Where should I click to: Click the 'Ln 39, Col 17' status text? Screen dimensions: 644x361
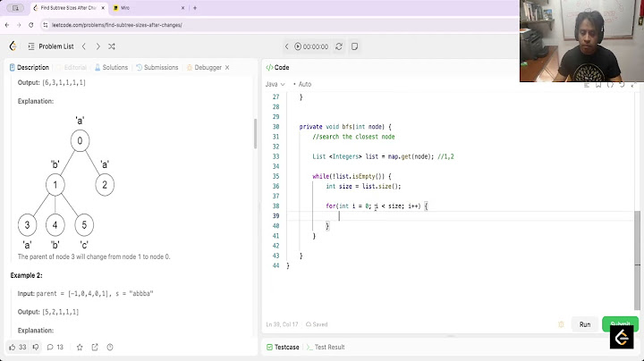(x=282, y=324)
